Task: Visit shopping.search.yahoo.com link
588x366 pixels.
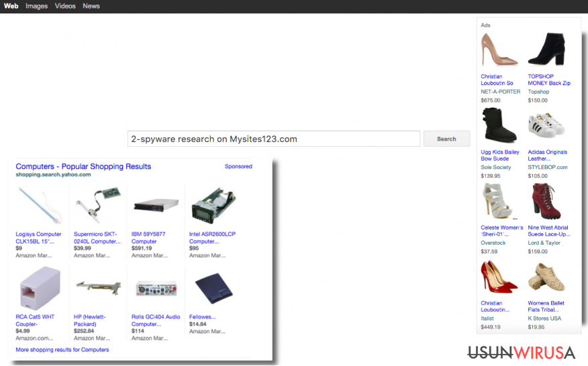Action: point(53,174)
